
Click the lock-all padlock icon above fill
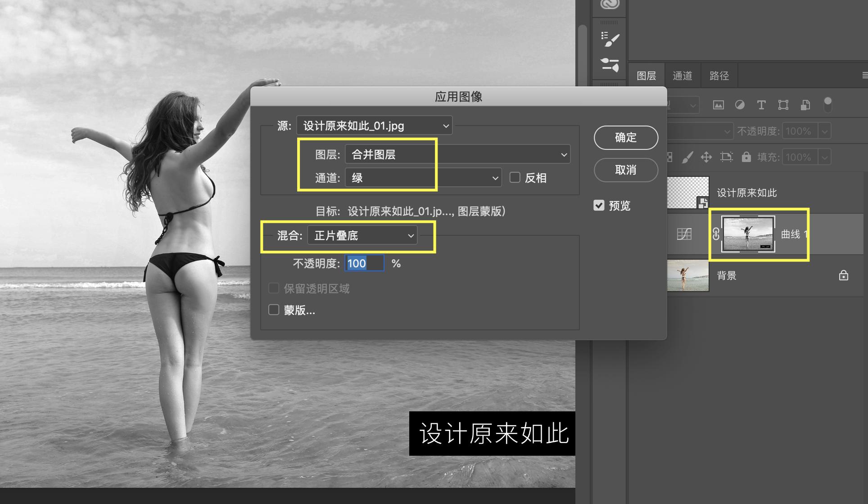pyautogui.click(x=747, y=157)
